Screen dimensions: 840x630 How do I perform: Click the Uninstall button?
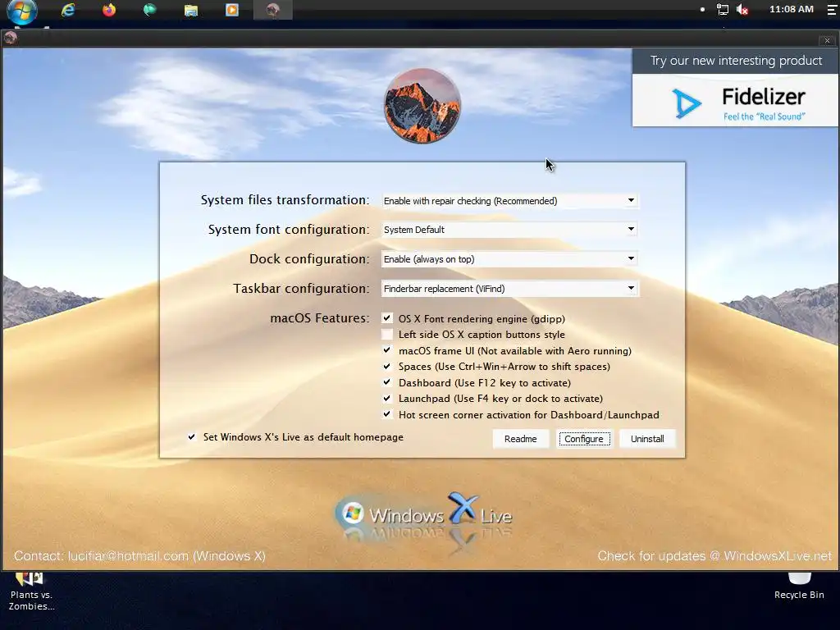tap(647, 439)
